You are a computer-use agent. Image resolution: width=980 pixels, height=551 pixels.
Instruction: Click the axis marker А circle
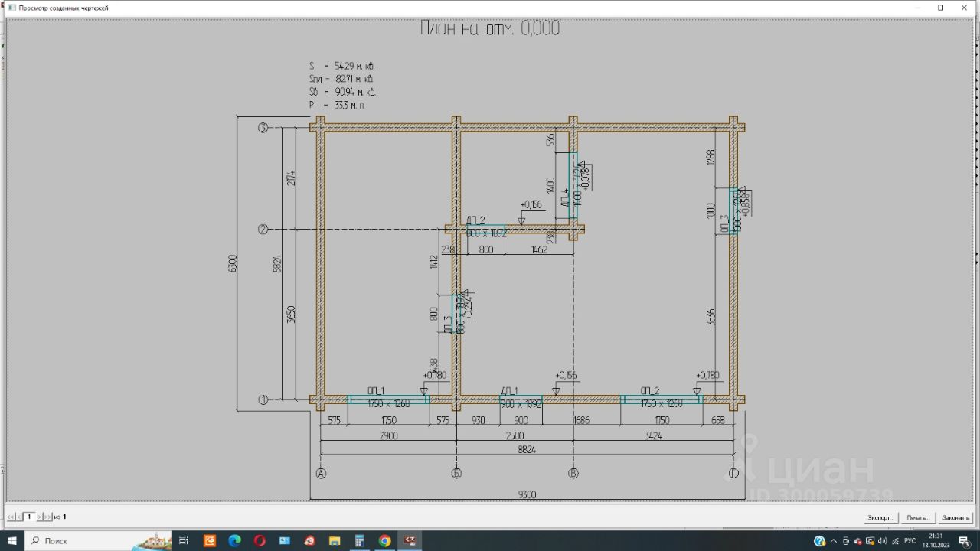pos(321,474)
